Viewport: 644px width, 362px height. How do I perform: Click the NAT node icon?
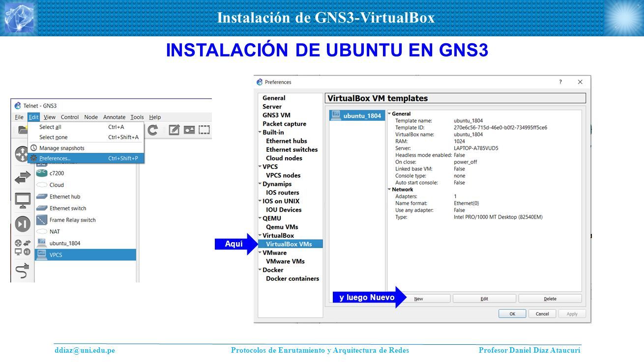click(x=41, y=231)
